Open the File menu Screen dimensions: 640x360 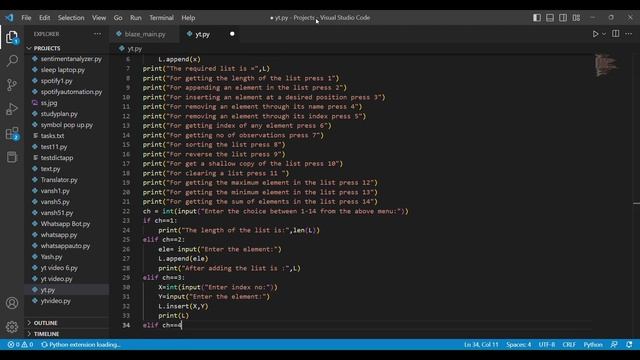[x=26, y=18]
